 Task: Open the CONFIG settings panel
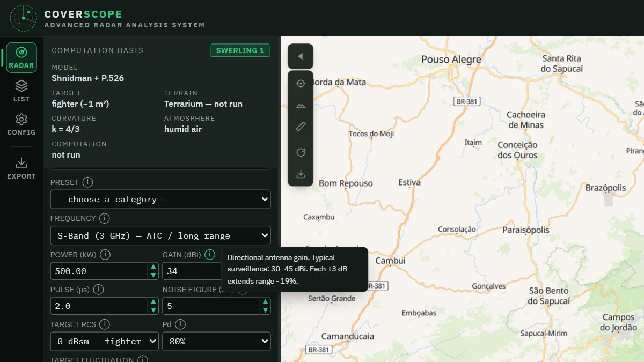click(21, 124)
